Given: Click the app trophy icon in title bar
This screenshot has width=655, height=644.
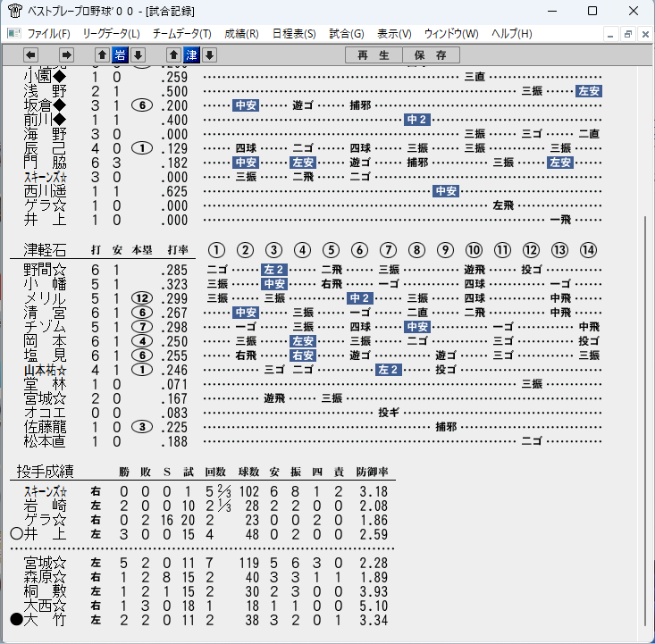Looking at the screenshot, I should pyautogui.click(x=14, y=11).
